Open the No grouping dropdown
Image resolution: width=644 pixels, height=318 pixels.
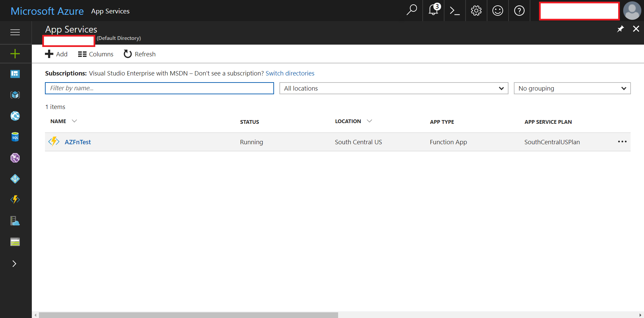click(x=572, y=88)
